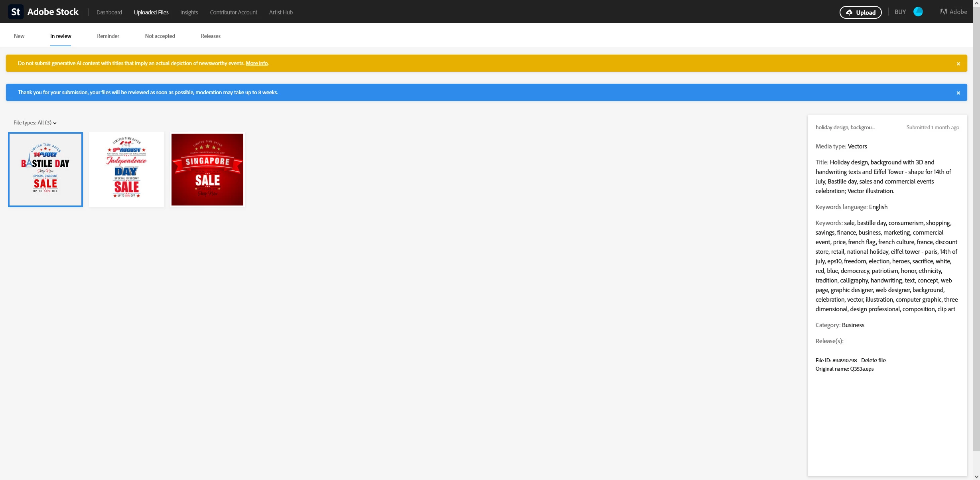
Task: Click the Adobe logo in header
Action: click(x=953, y=12)
